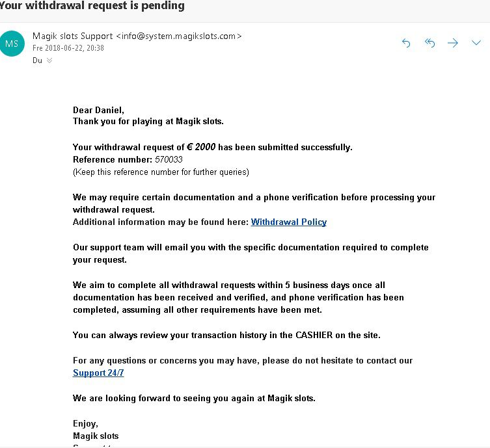The width and height of the screenshot is (490, 448).
Task: Click the Forward arrow icon
Action: point(452,43)
